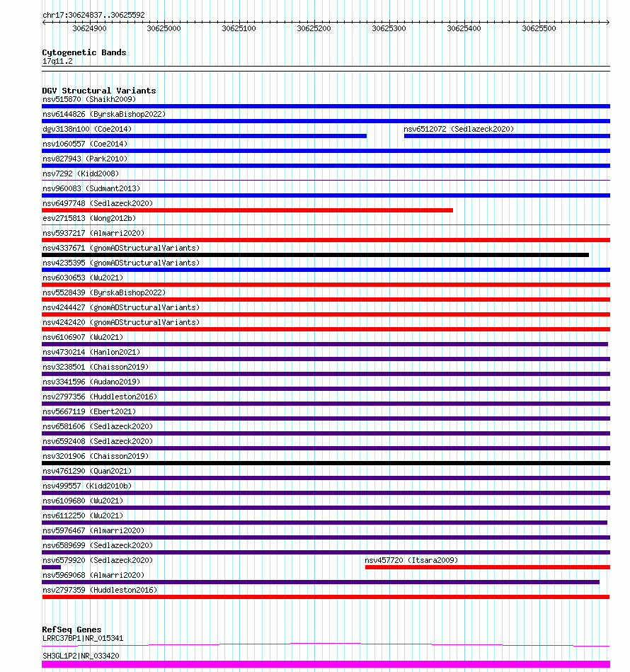Click the DGV Structural Variants track title

[x=99, y=91]
